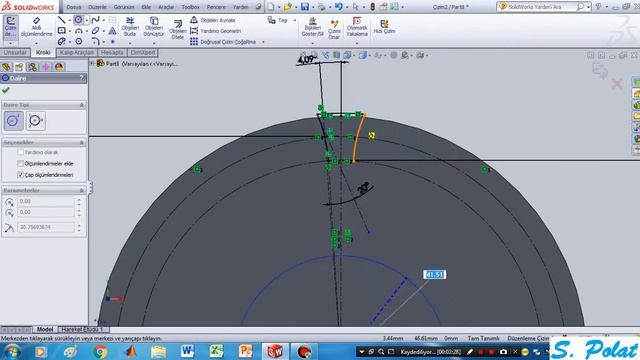
Task: Click Hızlı Çizim rapid sketch tool
Action: (384, 27)
